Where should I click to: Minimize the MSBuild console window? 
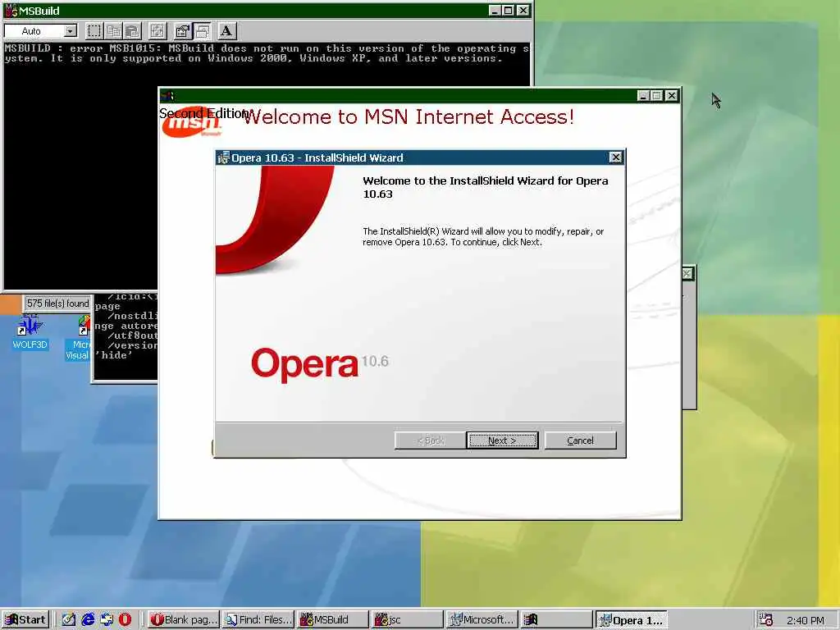[x=495, y=10]
